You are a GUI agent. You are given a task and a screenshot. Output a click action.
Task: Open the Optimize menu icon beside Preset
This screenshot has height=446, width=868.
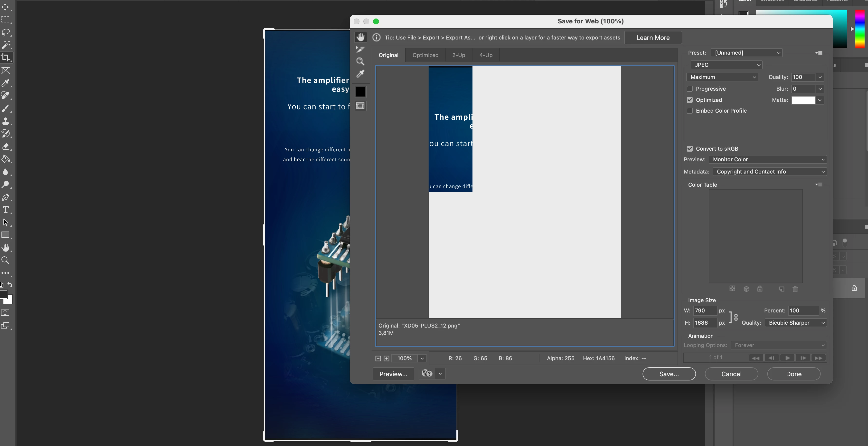[x=819, y=53]
